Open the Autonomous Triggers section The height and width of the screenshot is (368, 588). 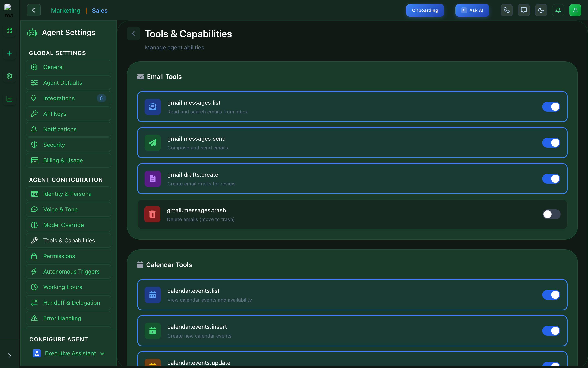click(x=69, y=272)
